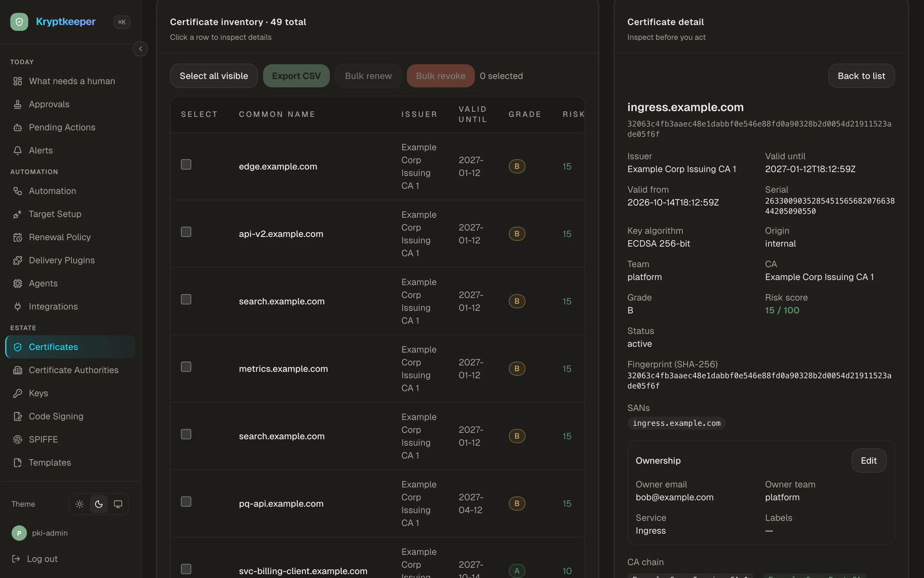Click the A grade badge for svc-billing-client.example.com

[x=517, y=571]
